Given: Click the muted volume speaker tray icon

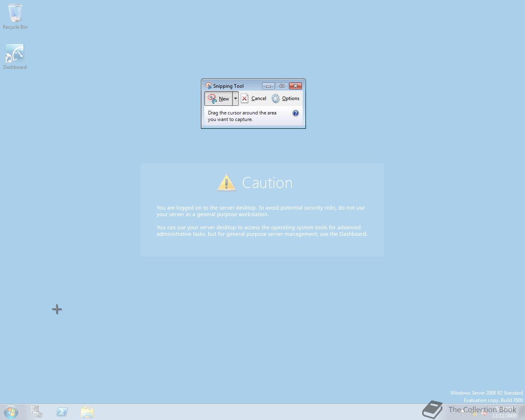Looking at the screenshot, I should 484,413.
